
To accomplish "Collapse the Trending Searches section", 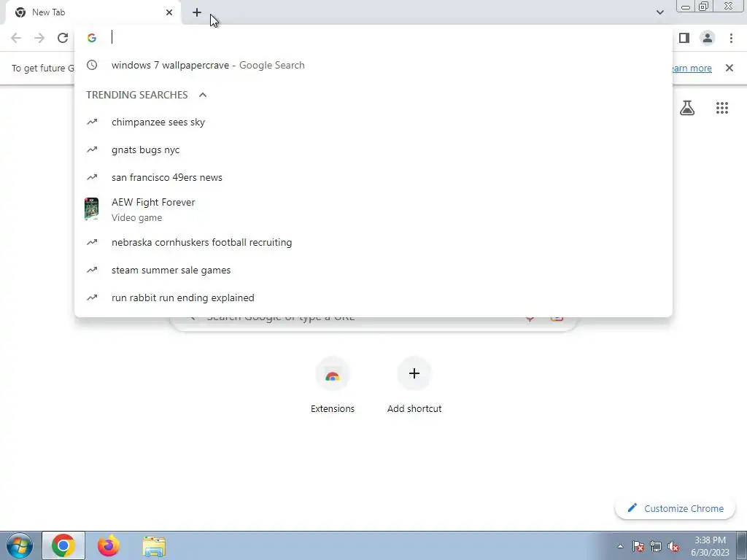I will [203, 95].
